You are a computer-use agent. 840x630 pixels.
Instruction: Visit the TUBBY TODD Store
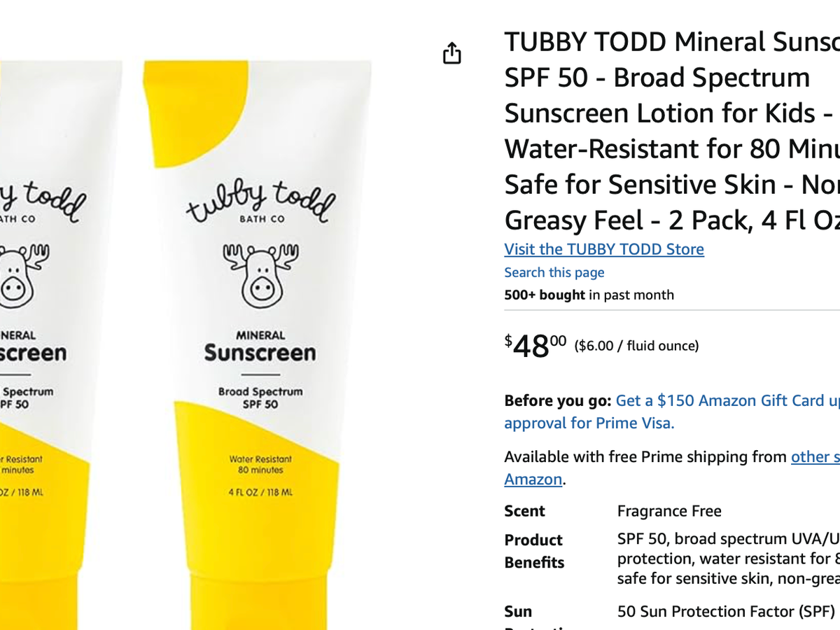pyautogui.click(x=604, y=249)
